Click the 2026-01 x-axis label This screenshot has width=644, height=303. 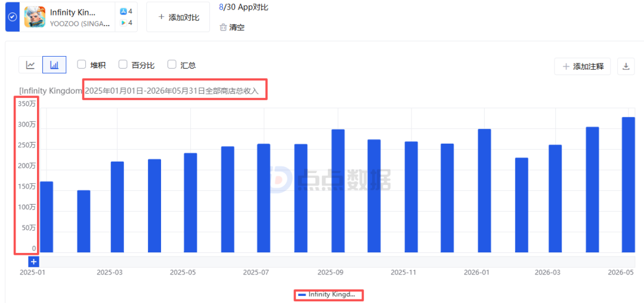point(476,272)
